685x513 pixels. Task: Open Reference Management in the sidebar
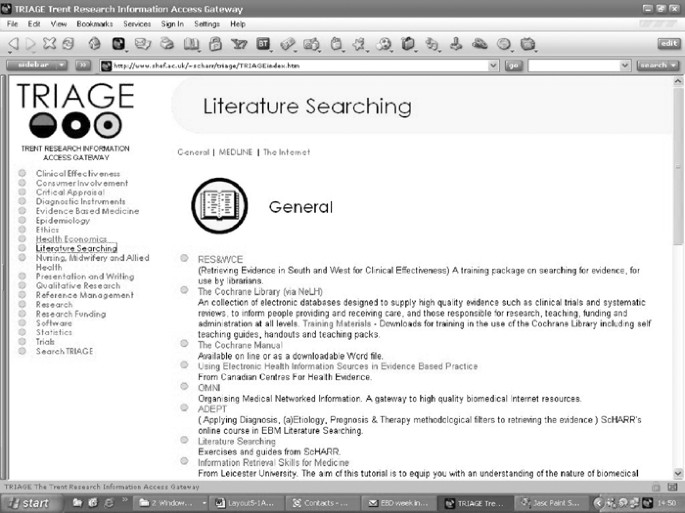tap(85, 295)
